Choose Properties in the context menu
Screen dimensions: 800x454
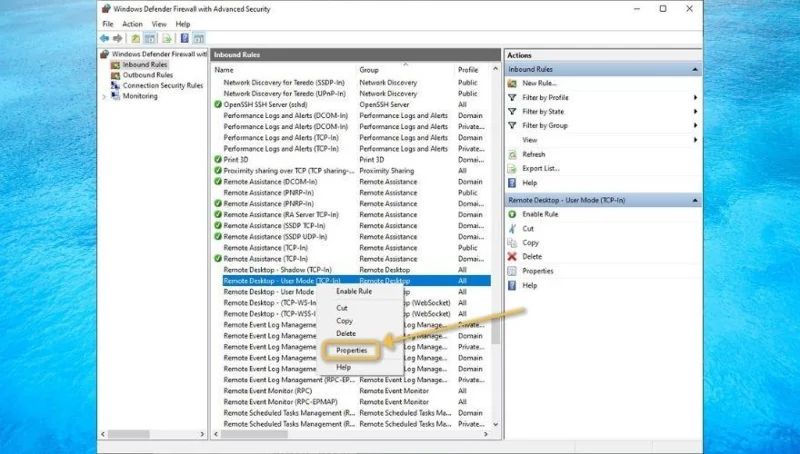coord(352,350)
